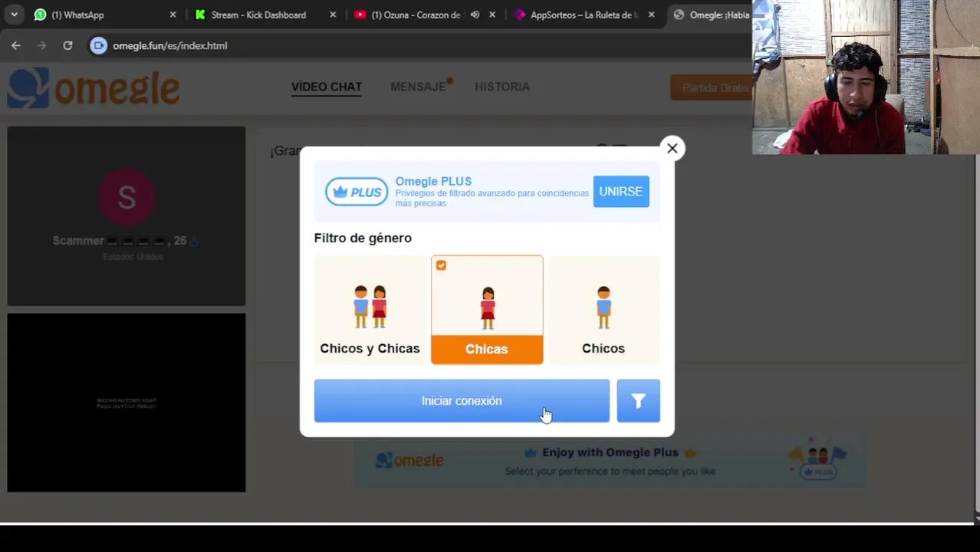Start connection with Iniciar conexión
The image size is (980, 552).
(462, 401)
